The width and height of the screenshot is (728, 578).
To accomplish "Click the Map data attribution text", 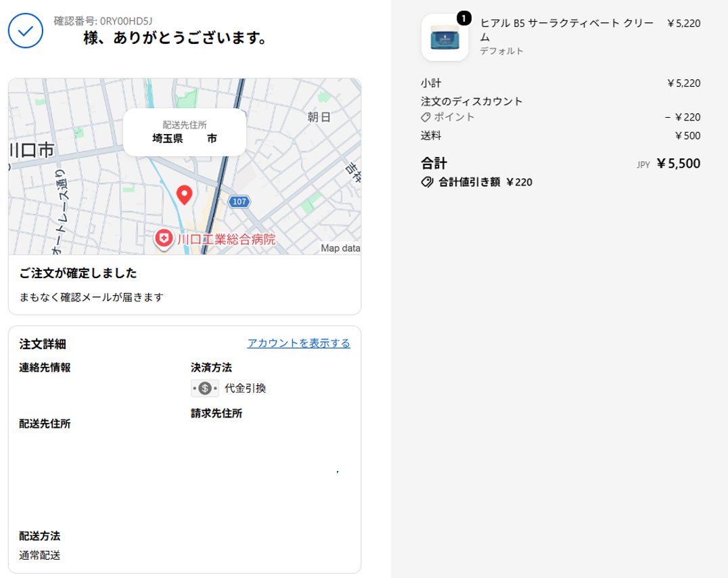I will (340, 248).
